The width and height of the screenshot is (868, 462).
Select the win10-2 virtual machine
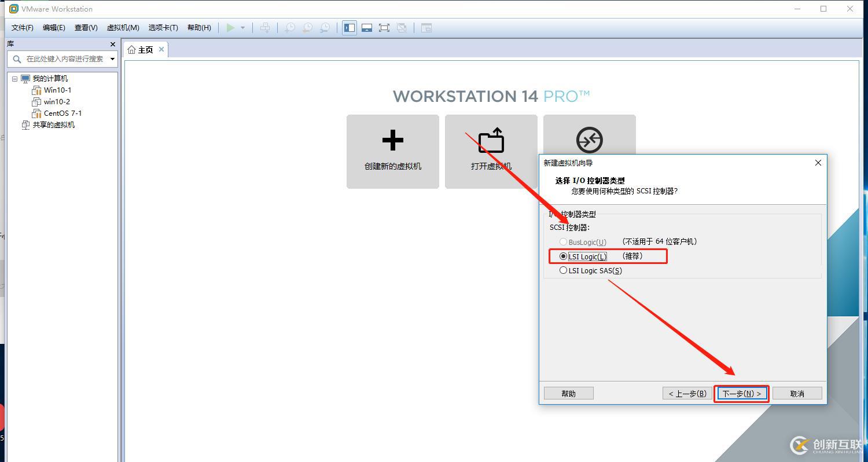click(x=57, y=102)
